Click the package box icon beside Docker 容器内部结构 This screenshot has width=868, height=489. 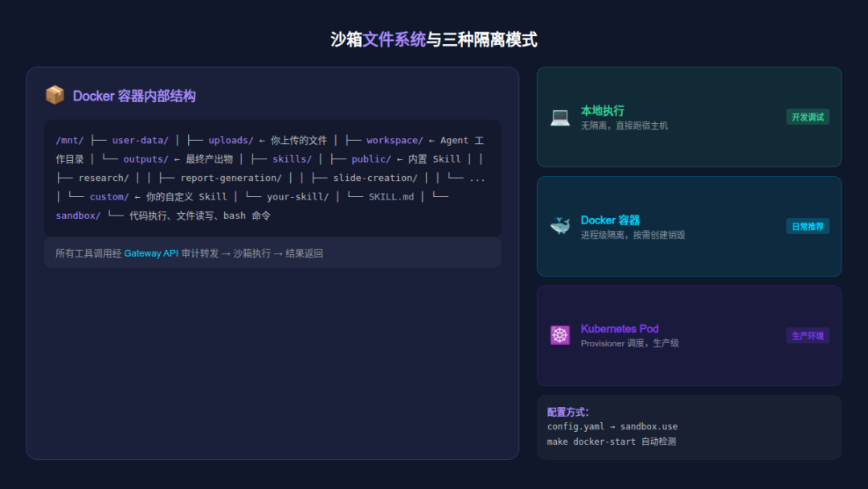[54, 94]
